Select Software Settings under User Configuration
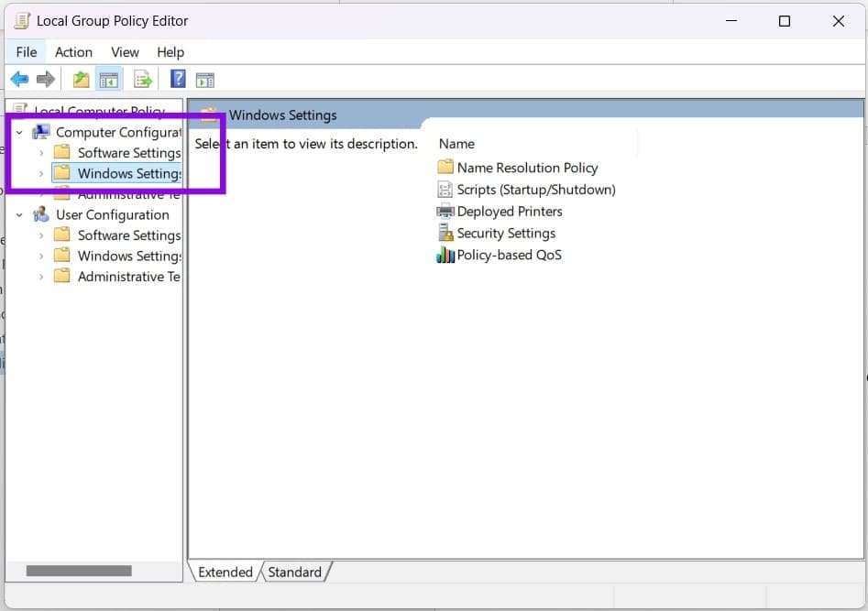The height and width of the screenshot is (611, 868). pyautogui.click(x=129, y=235)
